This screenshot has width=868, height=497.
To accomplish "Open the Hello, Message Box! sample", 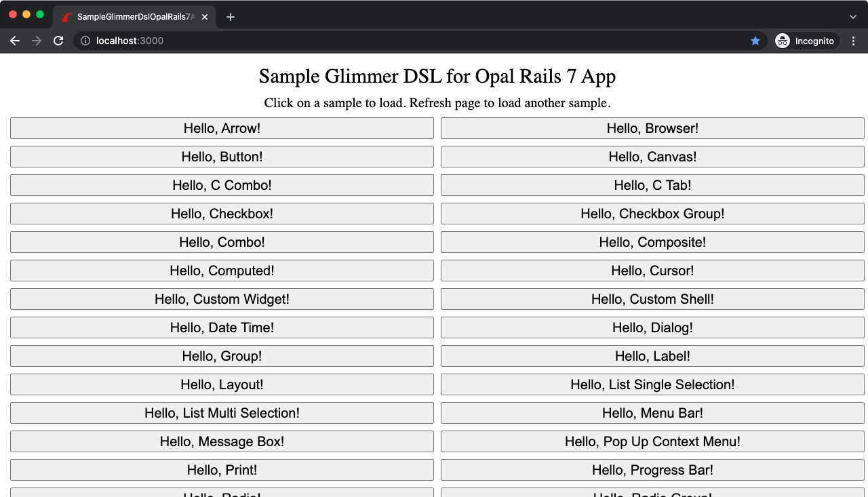I will [x=222, y=441].
